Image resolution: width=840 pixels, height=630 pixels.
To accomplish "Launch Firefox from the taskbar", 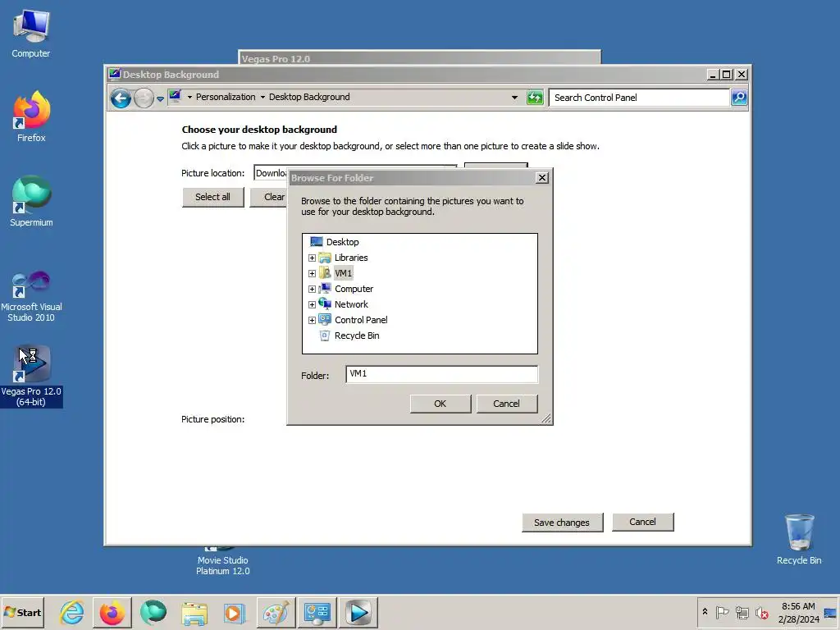I will point(112,612).
